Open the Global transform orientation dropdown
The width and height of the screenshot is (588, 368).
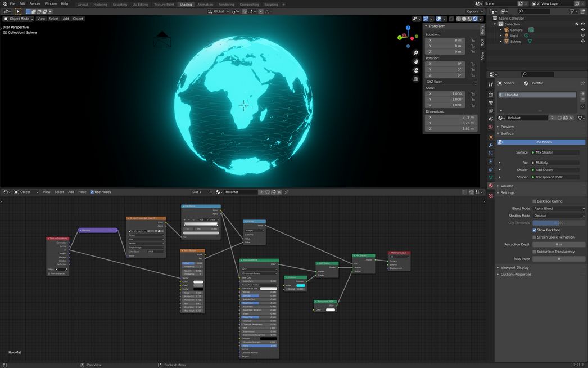click(218, 12)
